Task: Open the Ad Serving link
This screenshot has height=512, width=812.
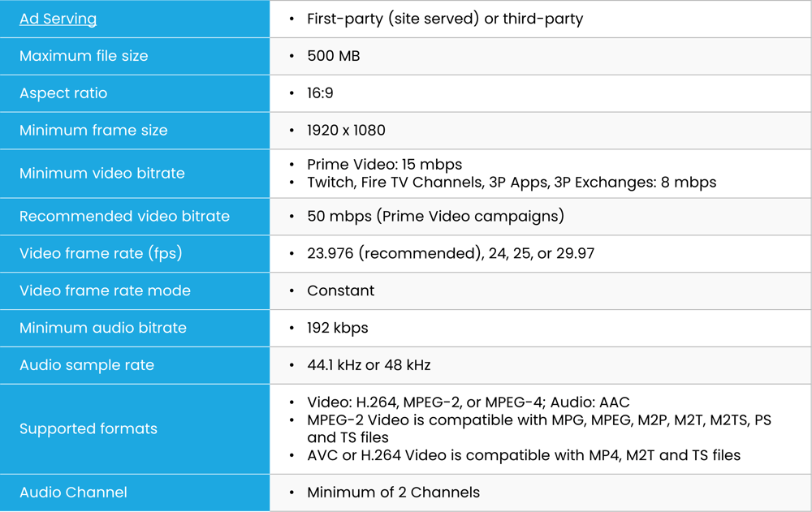Action: pyautogui.click(x=58, y=19)
